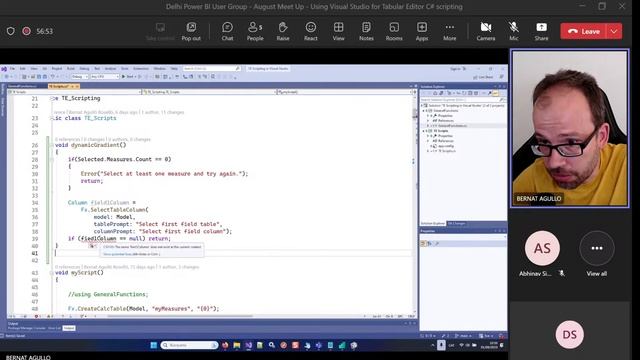The height and width of the screenshot is (360, 640).
Task: Select Abhinav's AS participant avatar
Action: coord(542,248)
